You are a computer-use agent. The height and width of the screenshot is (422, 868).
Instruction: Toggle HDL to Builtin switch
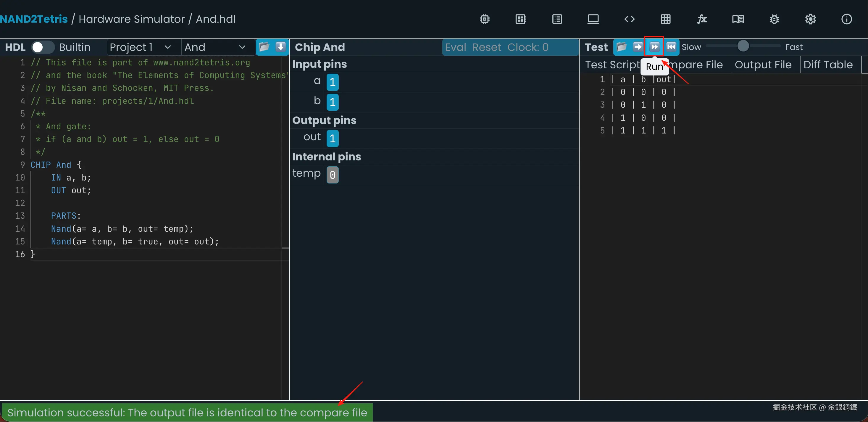click(43, 47)
